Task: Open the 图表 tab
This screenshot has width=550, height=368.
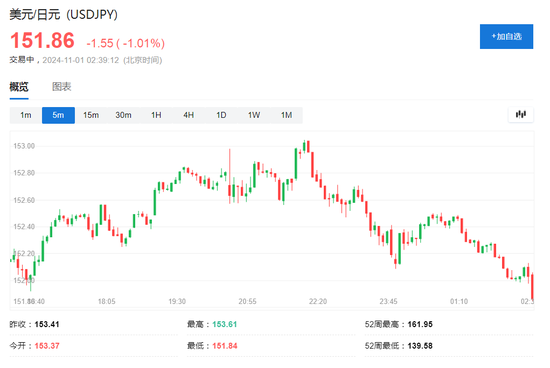Action: [x=62, y=87]
